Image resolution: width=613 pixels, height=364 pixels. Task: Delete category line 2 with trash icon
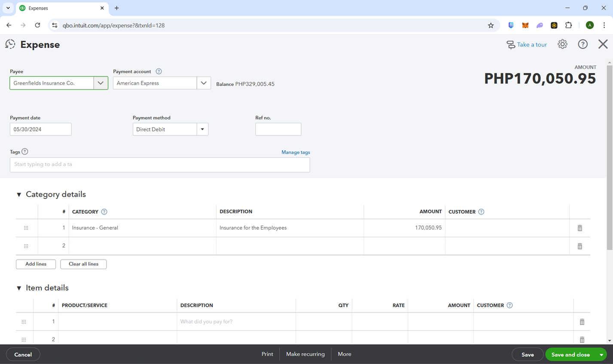coord(580,246)
